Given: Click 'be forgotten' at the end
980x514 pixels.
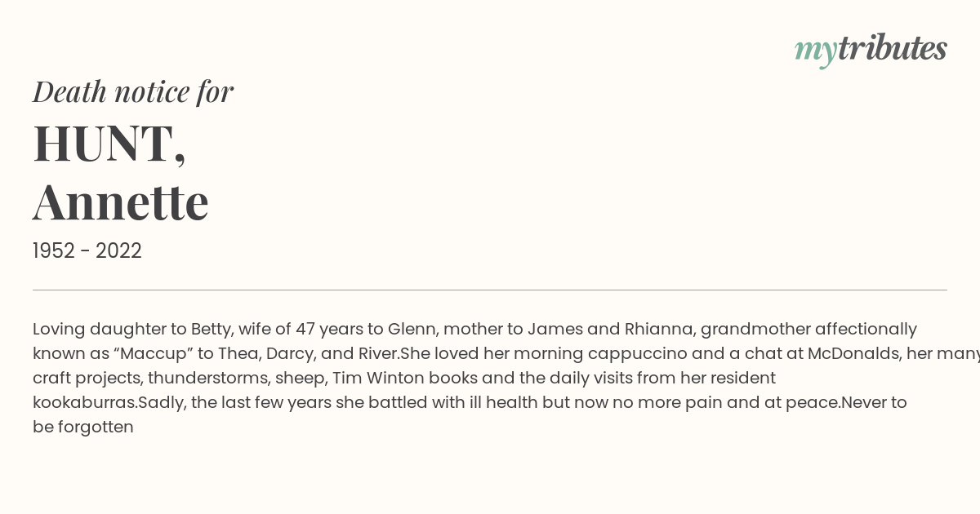Looking at the screenshot, I should tap(83, 427).
